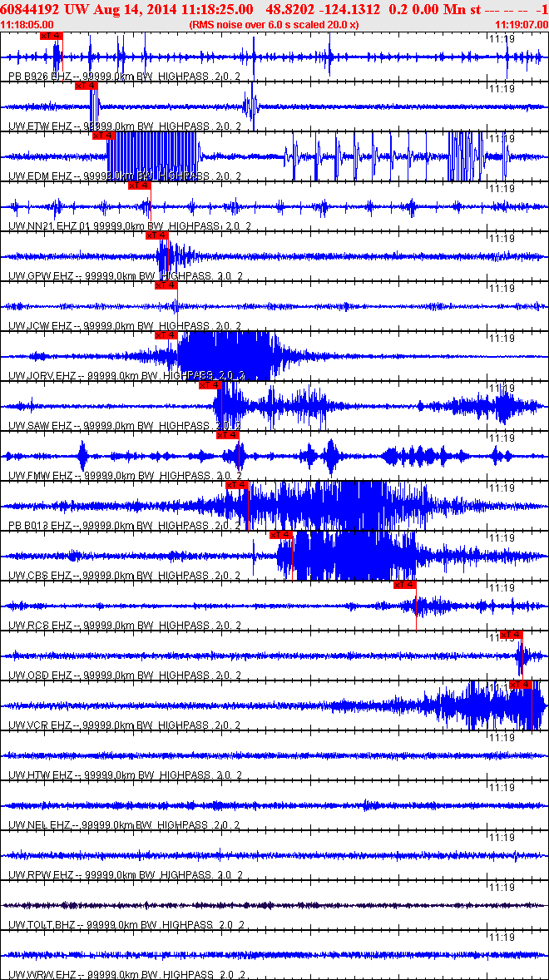Select the red pick marker on UW RCS trace
The width and height of the screenshot is (549, 980).
click(404, 585)
